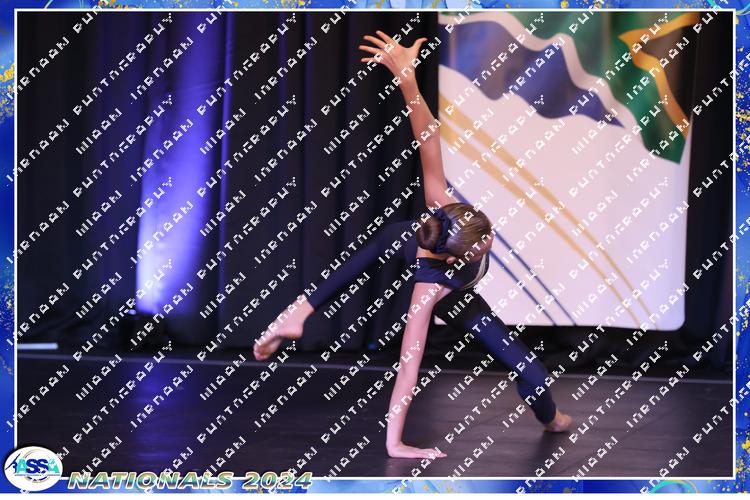Click the ASSA logo badge
The height and width of the screenshot is (500, 750).
pos(33,468)
